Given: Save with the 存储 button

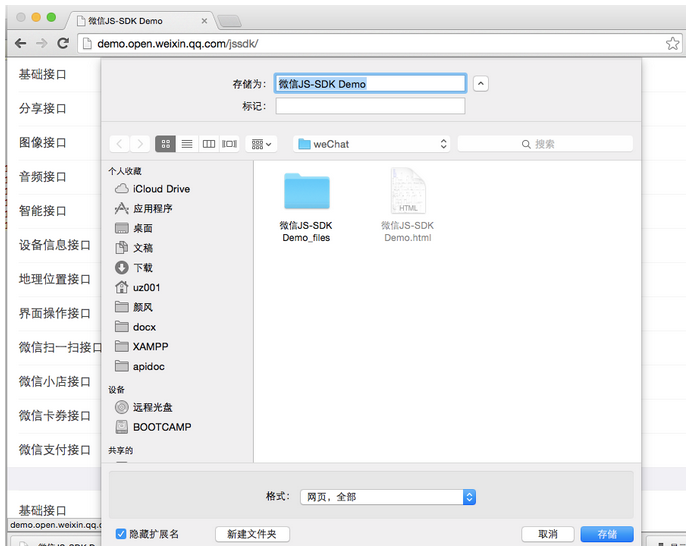Looking at the screenshot, I should pos(607,534).
